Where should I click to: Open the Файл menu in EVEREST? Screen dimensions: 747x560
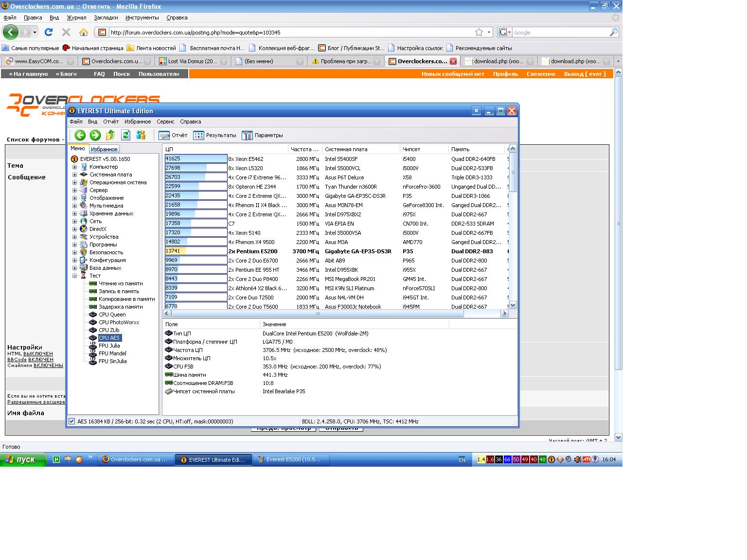click(x=76, y=122)
